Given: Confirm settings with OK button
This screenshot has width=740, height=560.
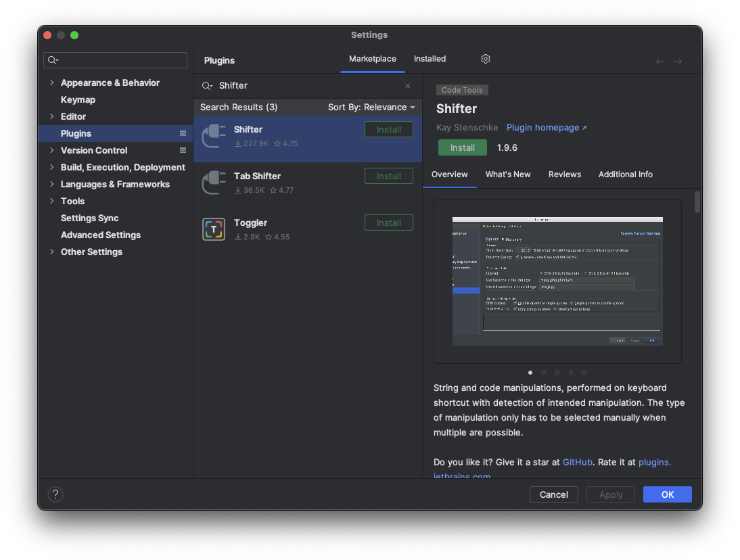Looking at the screenshot, I should [668, 494].
